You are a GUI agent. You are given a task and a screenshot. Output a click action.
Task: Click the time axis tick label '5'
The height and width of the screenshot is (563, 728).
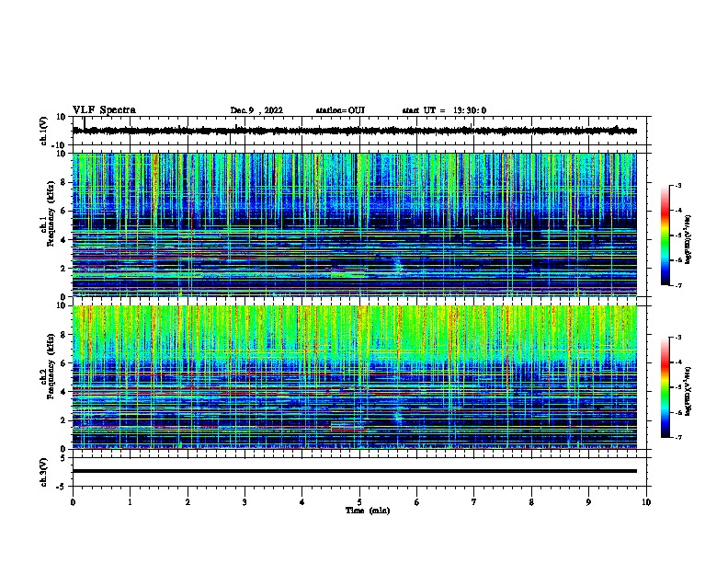click(359, 502)
